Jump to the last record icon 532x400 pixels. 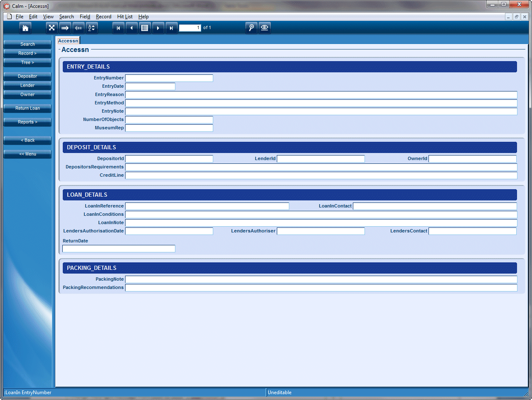(x=171, y=27)
